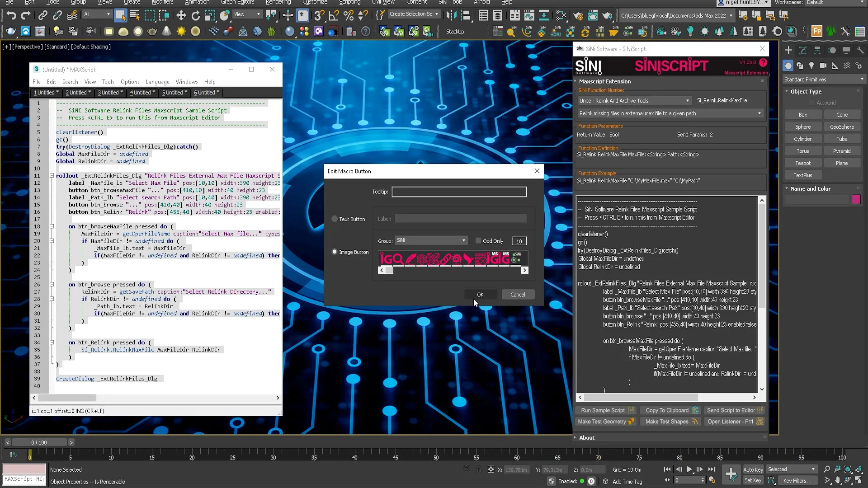Open the Relink missing files function dropdown

670,113
